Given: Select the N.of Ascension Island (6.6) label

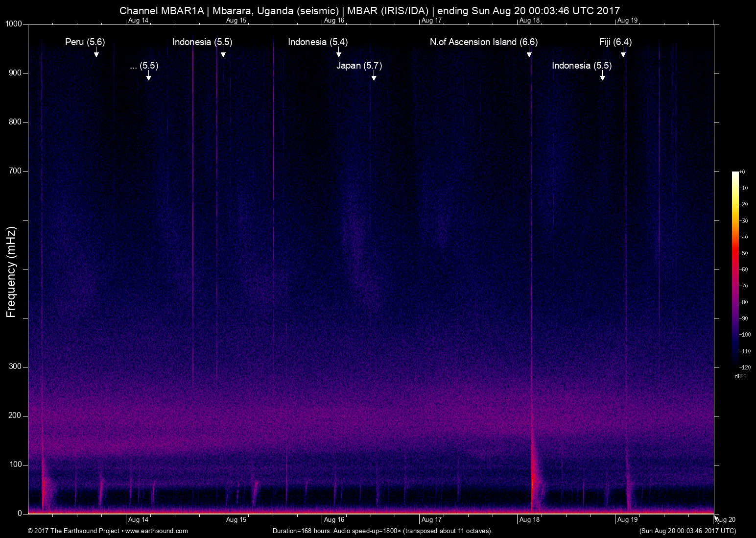Looking at the screenshot, I should [x=483, y=42].
